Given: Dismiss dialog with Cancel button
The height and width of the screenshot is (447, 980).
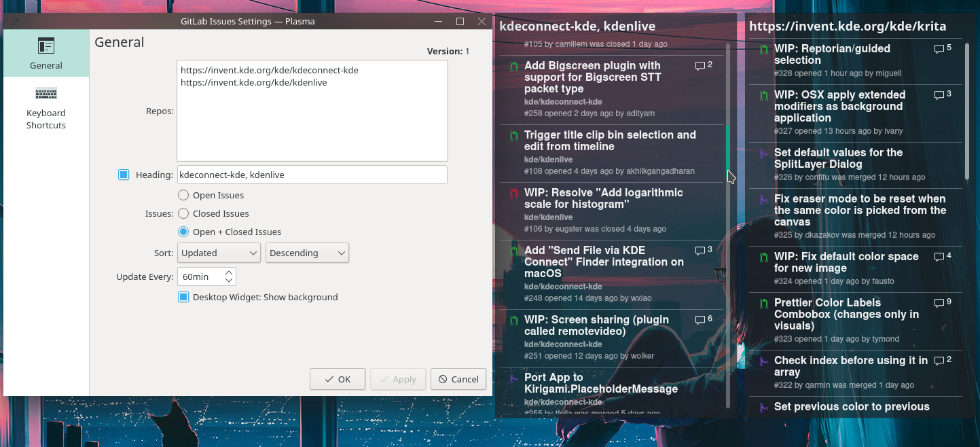Looking at the screenshot, I should (458, 379).
